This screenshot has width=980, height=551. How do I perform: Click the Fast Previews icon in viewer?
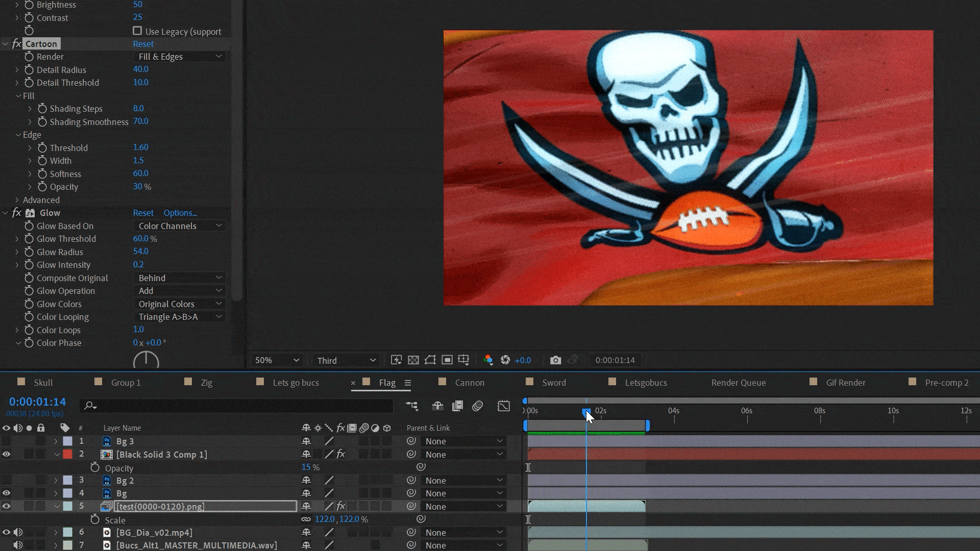coord(396,360)
